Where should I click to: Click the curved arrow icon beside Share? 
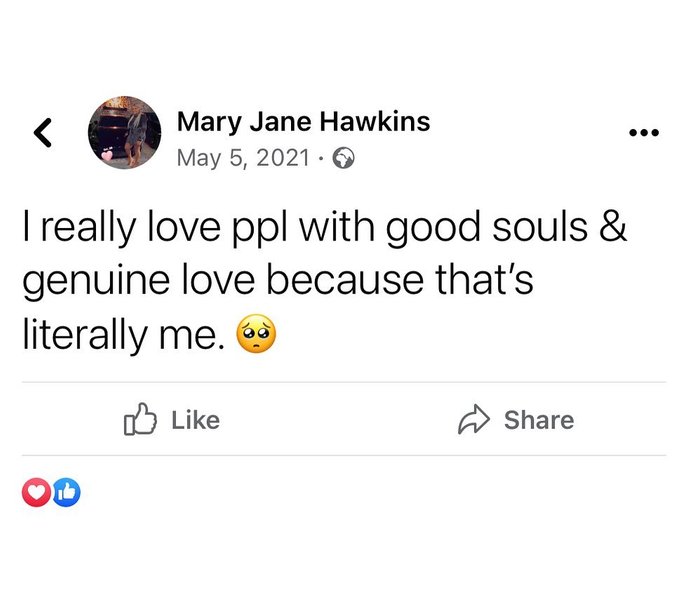pos(471,420)
